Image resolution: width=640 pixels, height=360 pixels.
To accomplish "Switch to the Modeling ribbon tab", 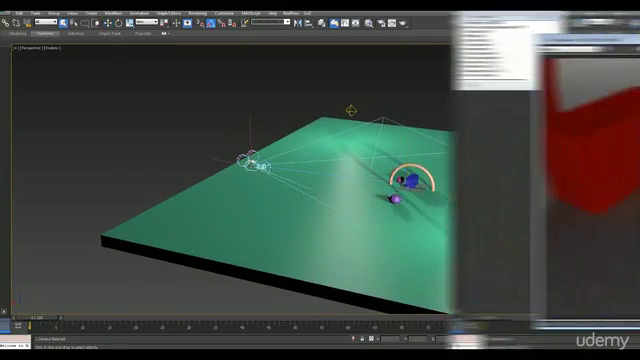I will click(x=18, y=33).
